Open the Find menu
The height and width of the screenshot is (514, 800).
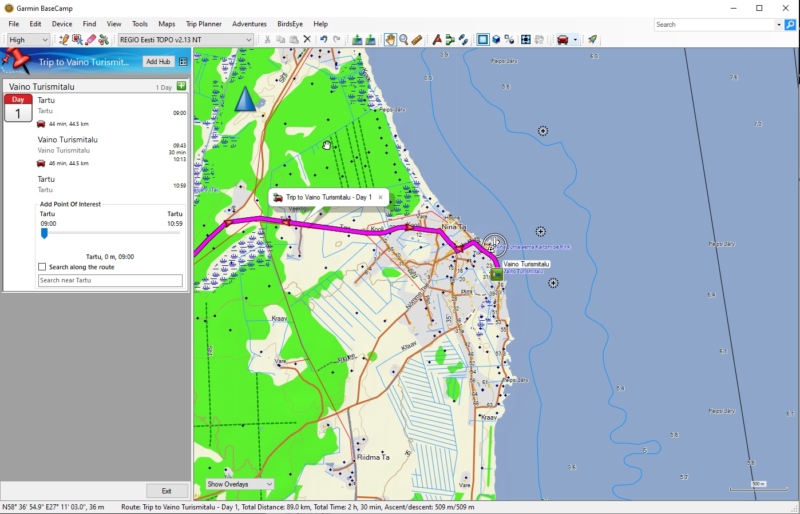89,24
